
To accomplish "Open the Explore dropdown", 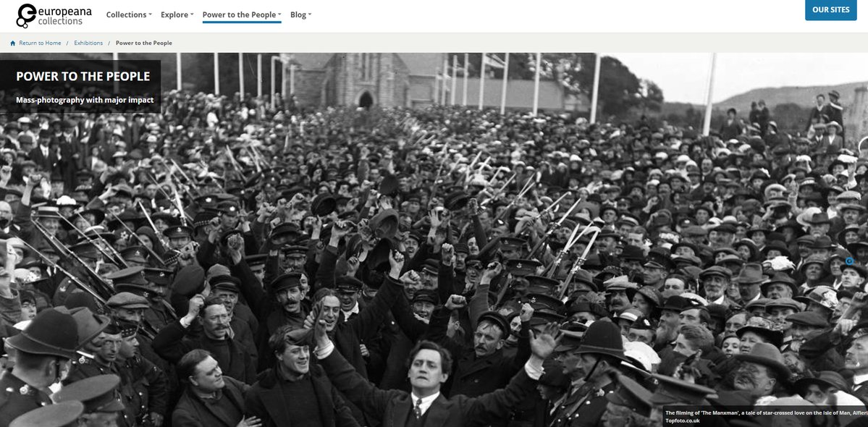I will pos(177,15).
